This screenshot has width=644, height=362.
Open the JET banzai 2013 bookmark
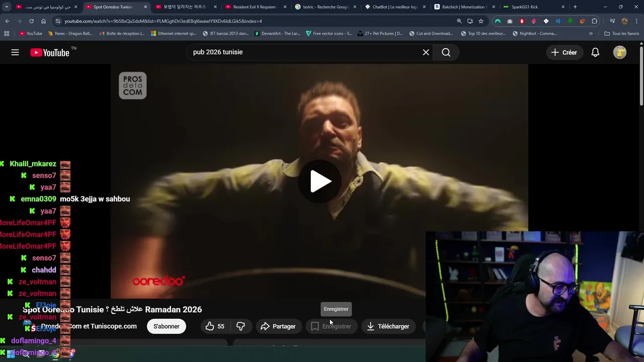tap(225, 34)
